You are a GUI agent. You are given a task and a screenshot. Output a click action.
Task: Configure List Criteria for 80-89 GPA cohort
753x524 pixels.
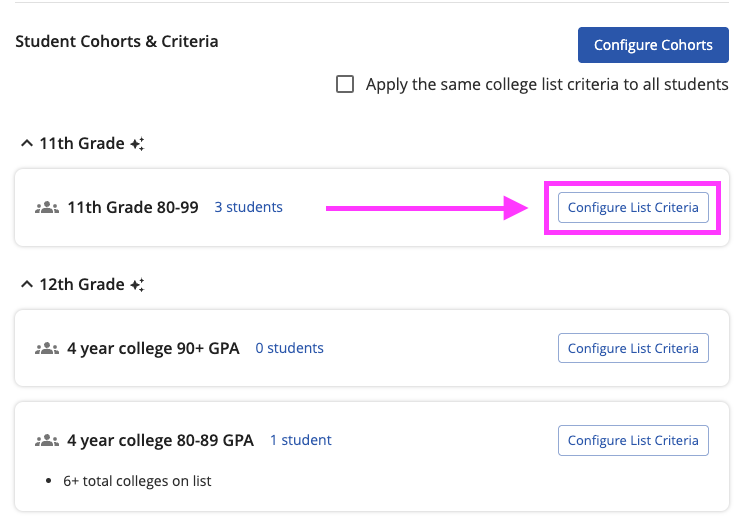tap(633, 441)
